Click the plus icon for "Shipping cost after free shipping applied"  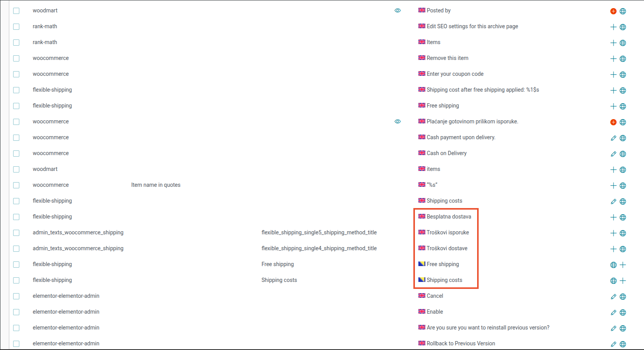[613, 90]
